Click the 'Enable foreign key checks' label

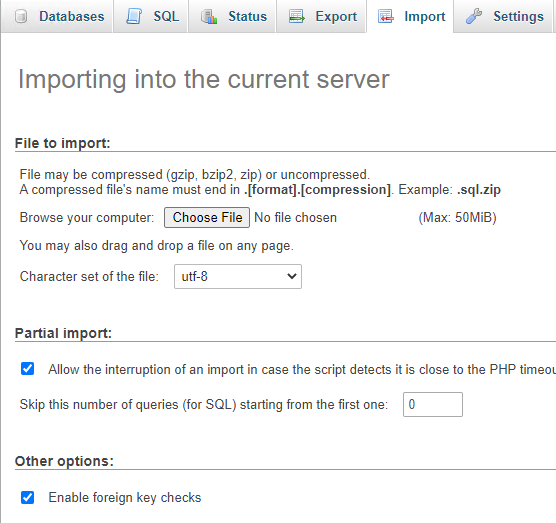tap(125, 497)
